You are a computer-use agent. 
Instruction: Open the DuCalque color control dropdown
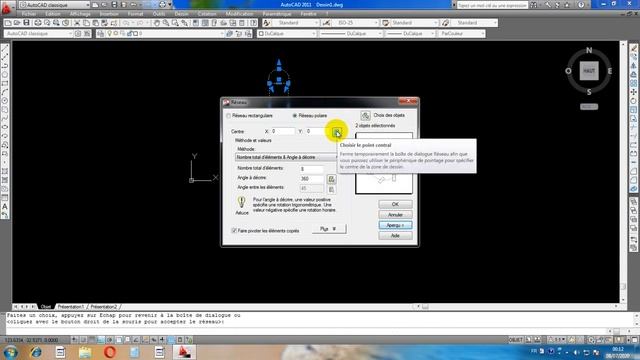coord(287,34)
